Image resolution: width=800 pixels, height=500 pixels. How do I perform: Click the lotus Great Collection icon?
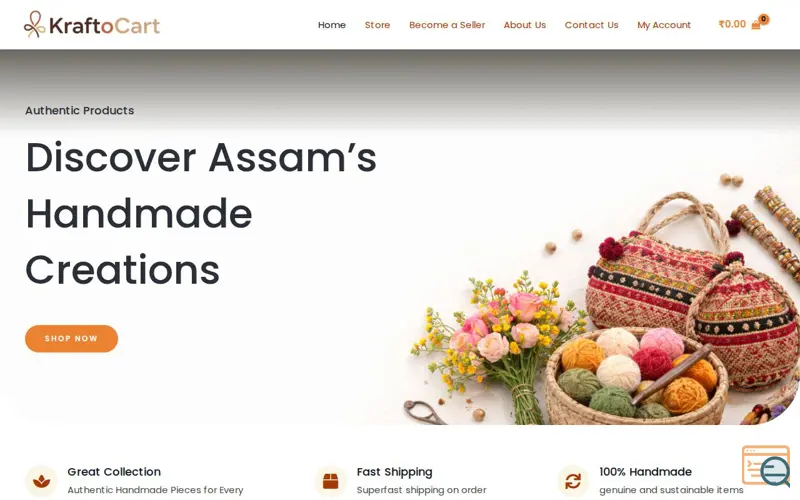(41, 481)
